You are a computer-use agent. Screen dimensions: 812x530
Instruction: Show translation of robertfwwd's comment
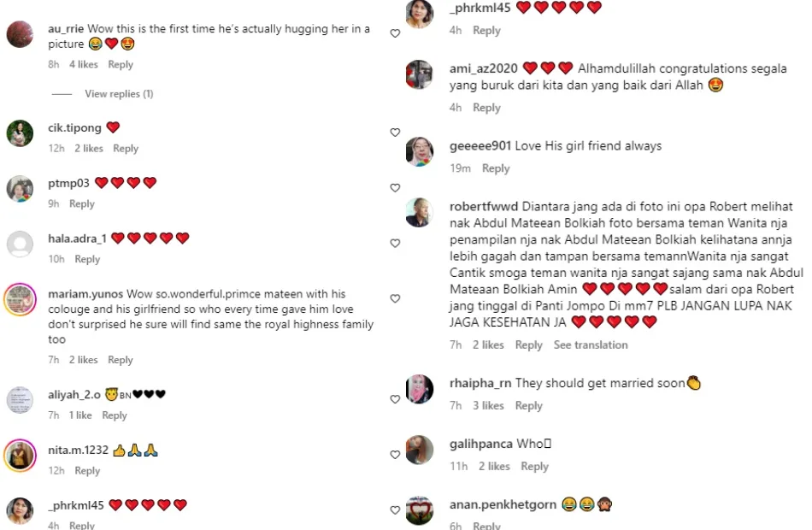tap(591, 345)
